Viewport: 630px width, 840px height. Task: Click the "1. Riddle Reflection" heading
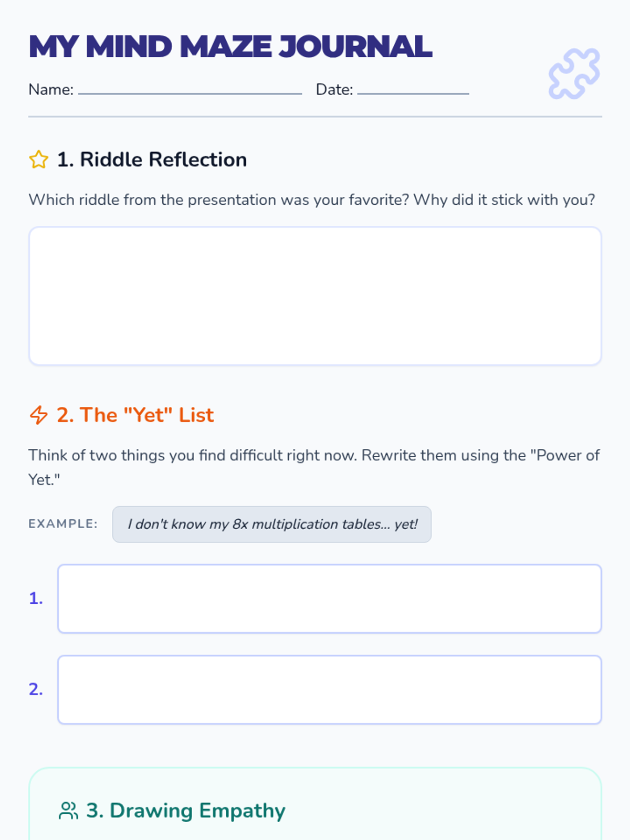[x=152, y=160]
